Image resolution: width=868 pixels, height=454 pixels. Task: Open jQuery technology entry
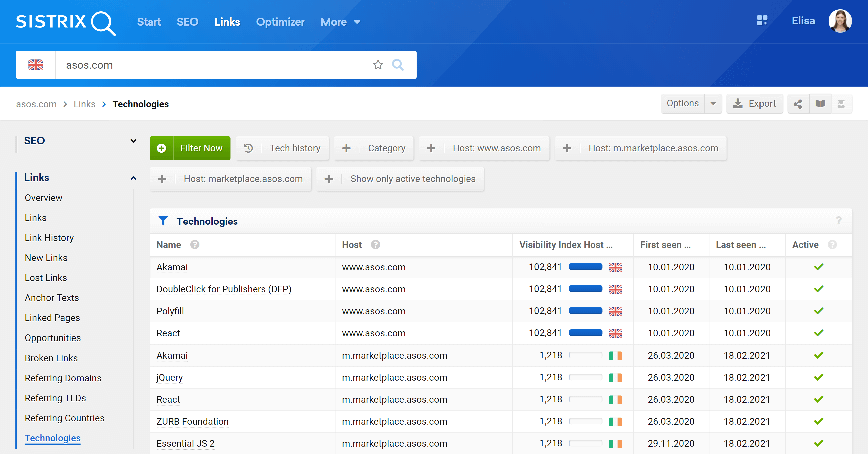click(170, 377)
